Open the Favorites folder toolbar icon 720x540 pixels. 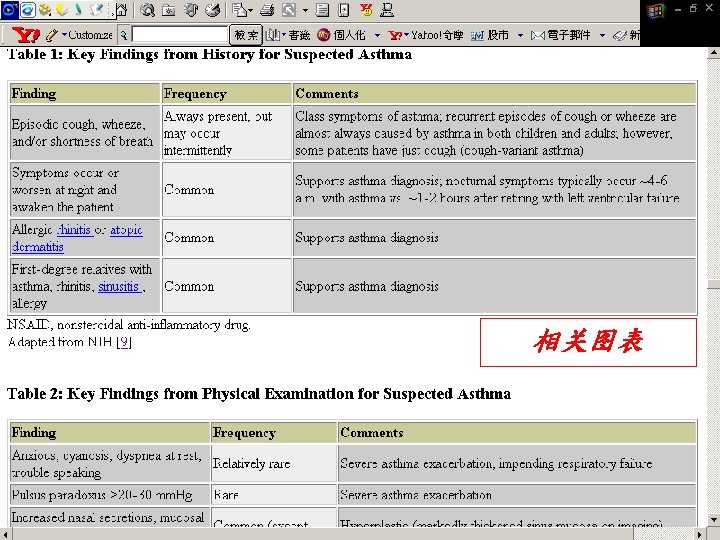[169, 10]
